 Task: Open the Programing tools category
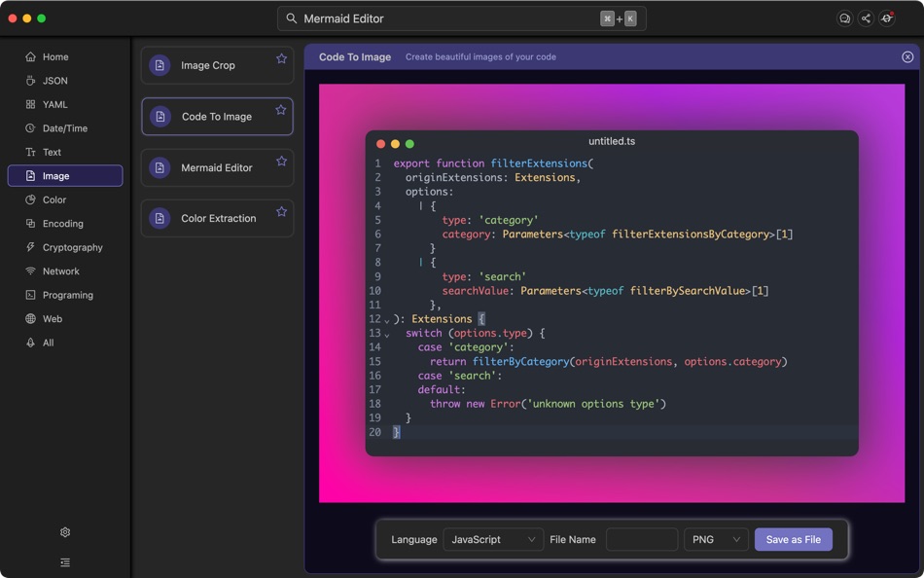(x=65, y=295)
